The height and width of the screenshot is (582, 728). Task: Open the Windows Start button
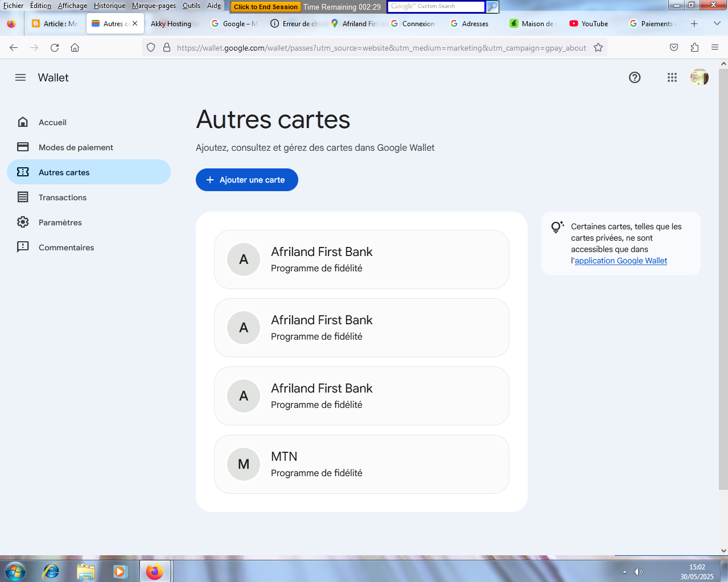click(15, 571)
